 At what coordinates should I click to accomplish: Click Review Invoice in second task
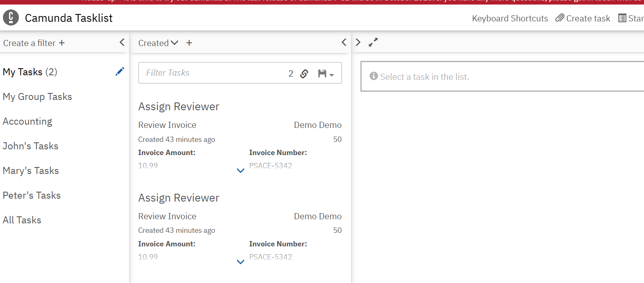click(x=167, y=216)
